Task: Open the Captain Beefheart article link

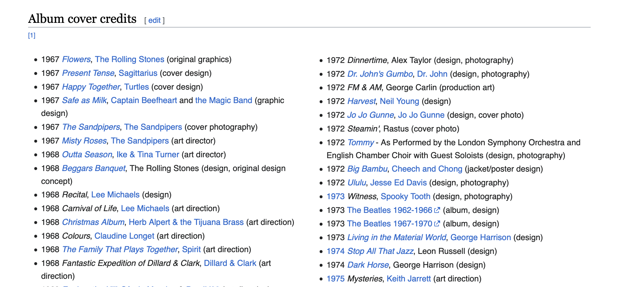Action: (144, 100)
